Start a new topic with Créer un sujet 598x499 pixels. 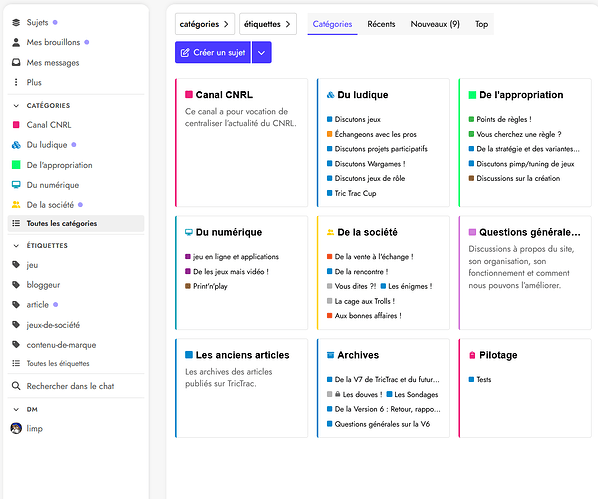click(213, 53)
